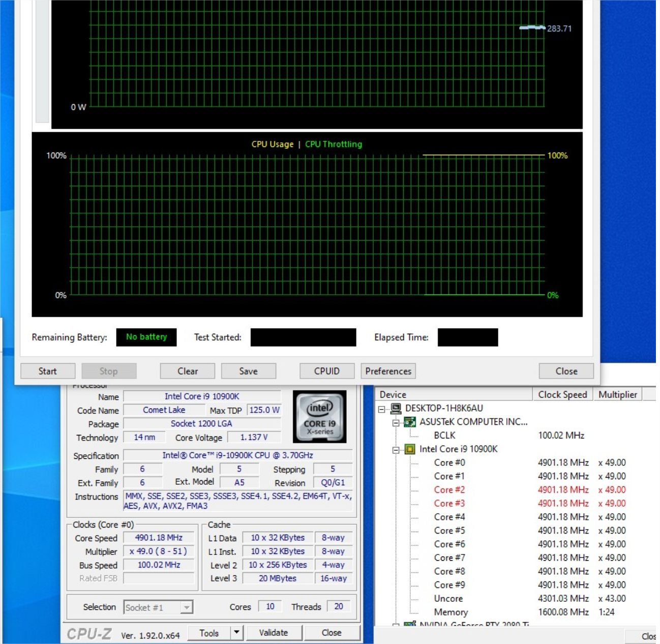Screen dimensions: 660x644
Task: Click the Max TDP 125.0 W field
Action: [264, 410]
